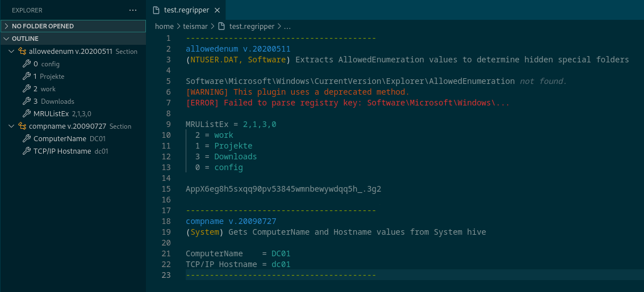Select the test.regripper editor tab

click(x=186, y=10)
